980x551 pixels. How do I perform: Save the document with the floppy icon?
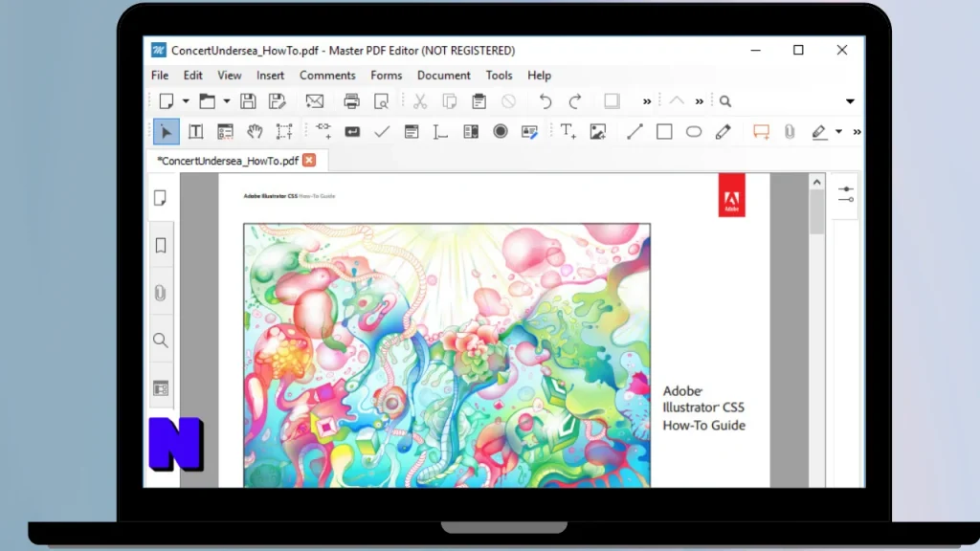tap(248, 101)
